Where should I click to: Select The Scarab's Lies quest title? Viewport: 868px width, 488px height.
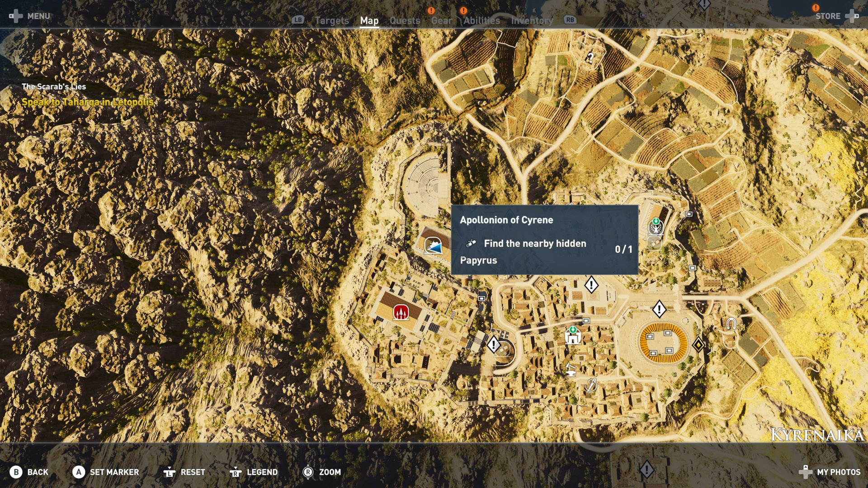click(54, 86)
